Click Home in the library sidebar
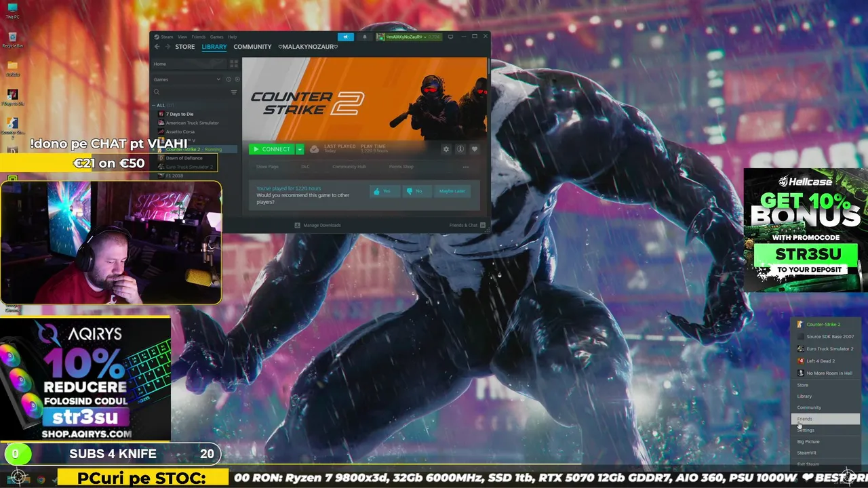The width and height of the screenshot is (868, 488). [x=188, y=64]
